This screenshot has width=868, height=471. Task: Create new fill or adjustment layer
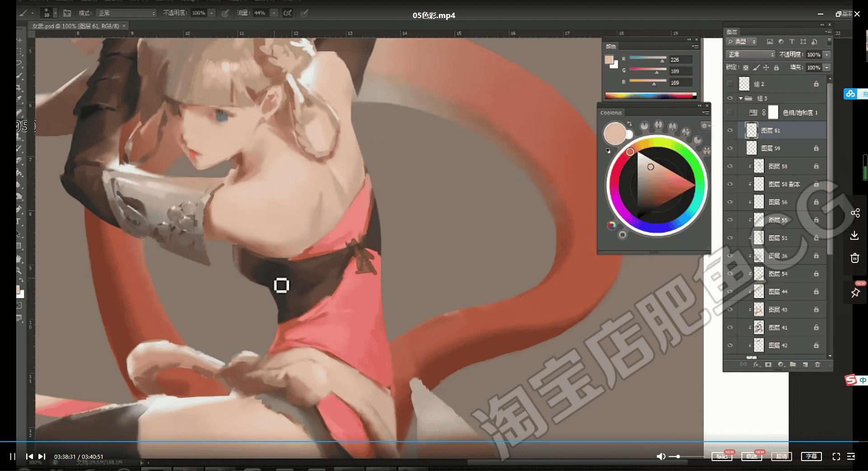[x=781, y=364]
